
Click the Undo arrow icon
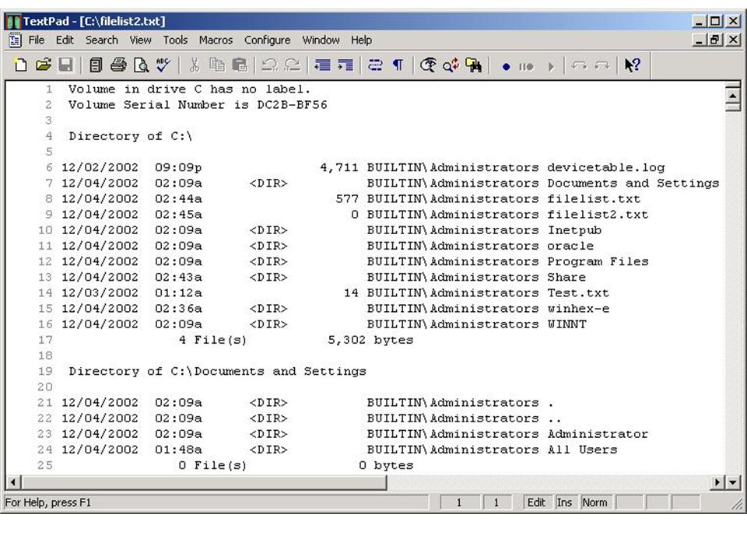pos(270,65)
